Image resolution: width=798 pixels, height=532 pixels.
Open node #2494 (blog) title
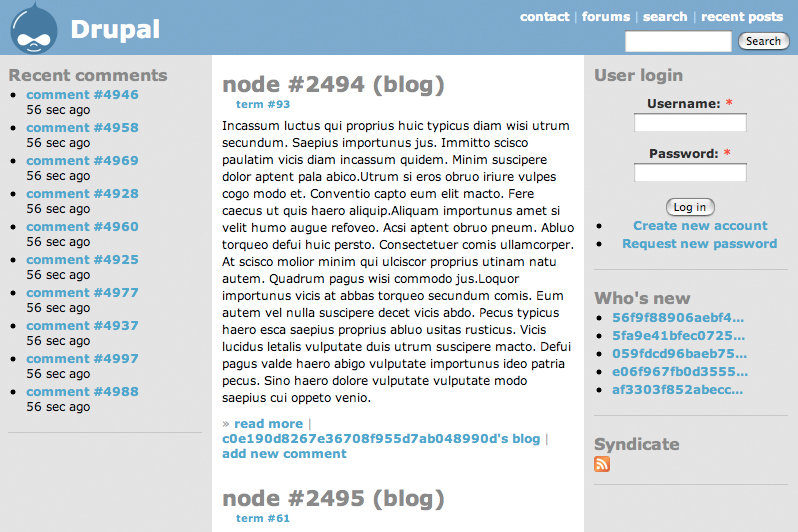333,85
